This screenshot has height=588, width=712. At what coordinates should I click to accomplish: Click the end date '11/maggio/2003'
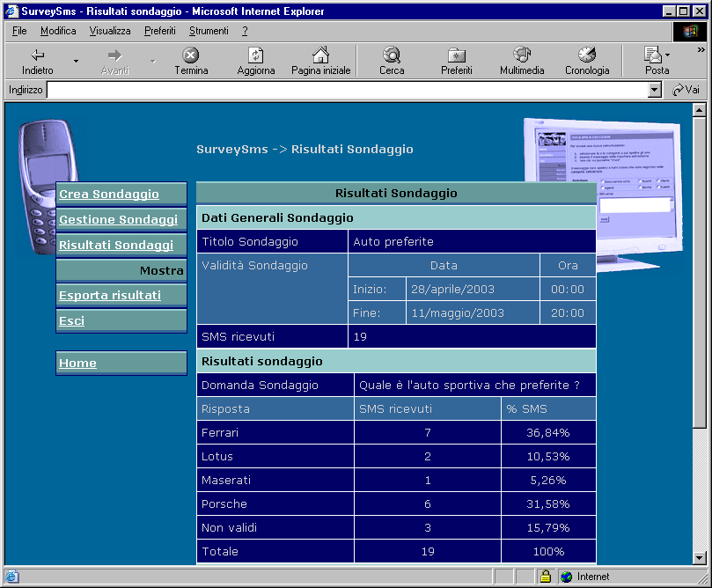[458, 312]
